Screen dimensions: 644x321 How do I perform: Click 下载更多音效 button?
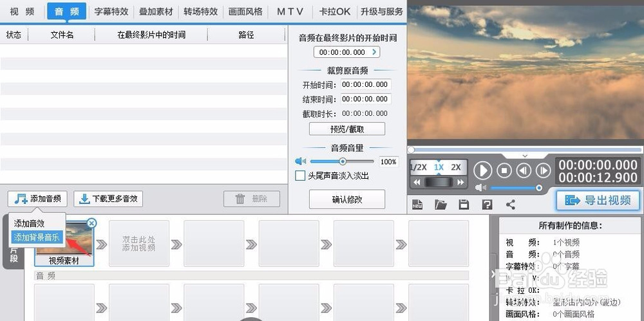pyautogui.click(x=108, y=199)
